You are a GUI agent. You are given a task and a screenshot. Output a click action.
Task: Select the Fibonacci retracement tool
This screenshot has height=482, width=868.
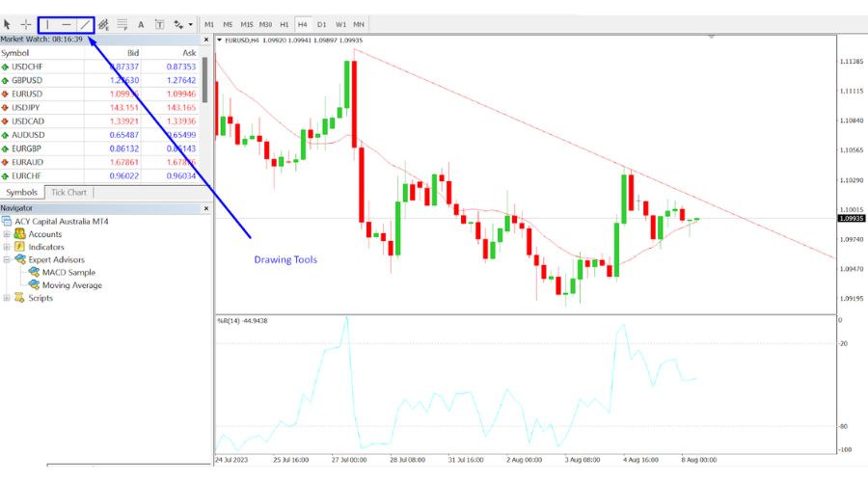coord(122,23)
